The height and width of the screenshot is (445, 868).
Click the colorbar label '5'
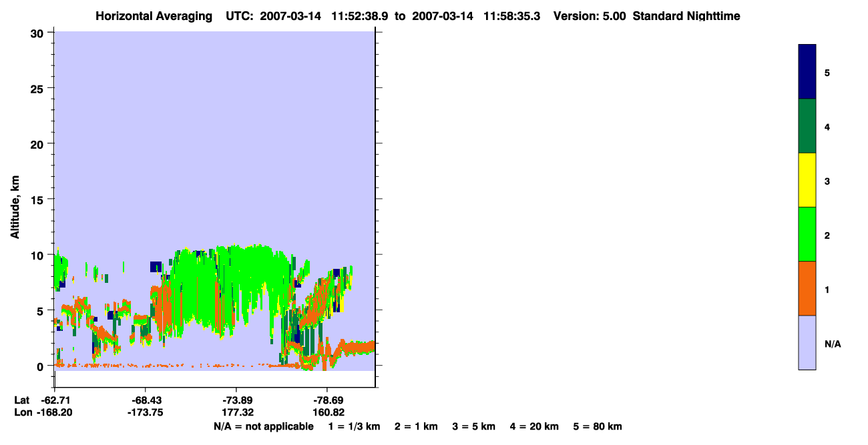pyautogui.click(x=827, y=72)
